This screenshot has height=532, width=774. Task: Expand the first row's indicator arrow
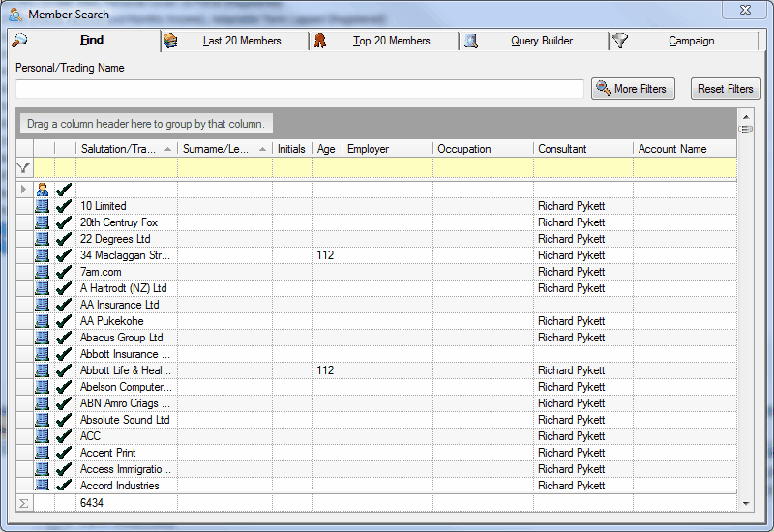coord(23,189)
